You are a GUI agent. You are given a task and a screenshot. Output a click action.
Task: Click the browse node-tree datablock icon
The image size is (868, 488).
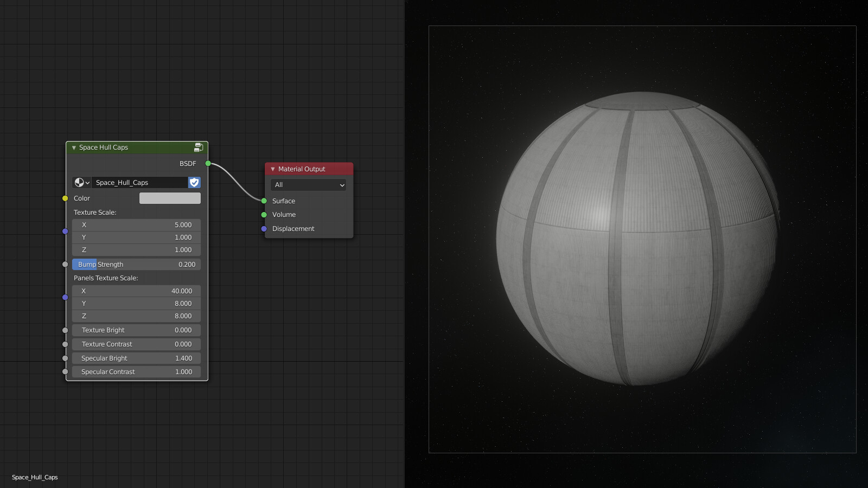[79, 182]
